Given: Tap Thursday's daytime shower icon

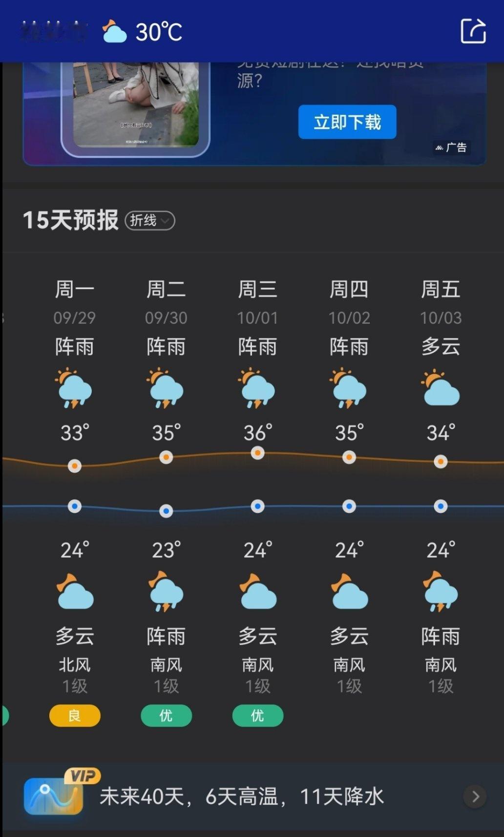Looking at the screenshot, I should (x=349, y=388).
